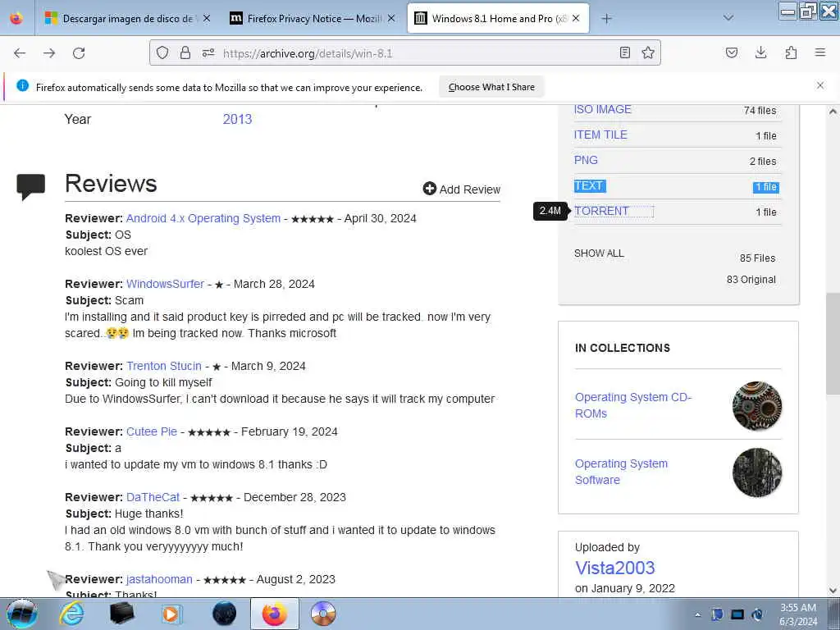840x630 pixels.
Task: Toggle reader view icon
Action: click(x=624, y=52)
